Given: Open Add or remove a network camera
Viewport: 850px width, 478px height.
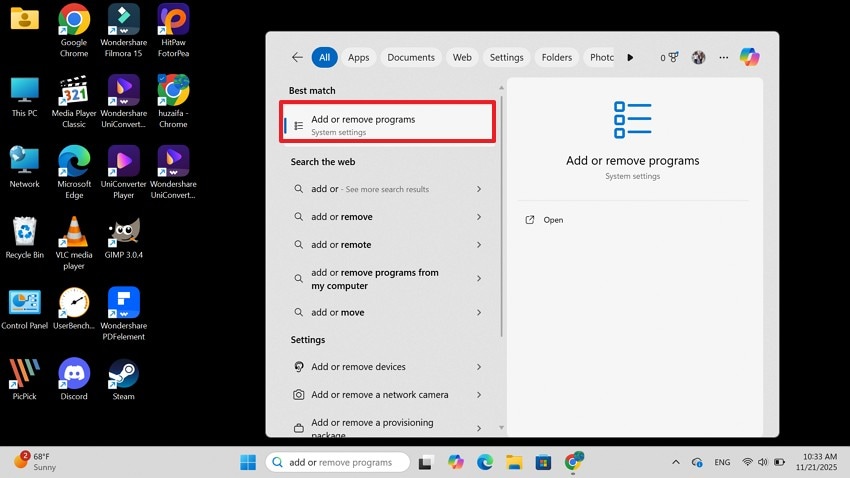Looking at the screenshot, I should [x=388, y=395].
